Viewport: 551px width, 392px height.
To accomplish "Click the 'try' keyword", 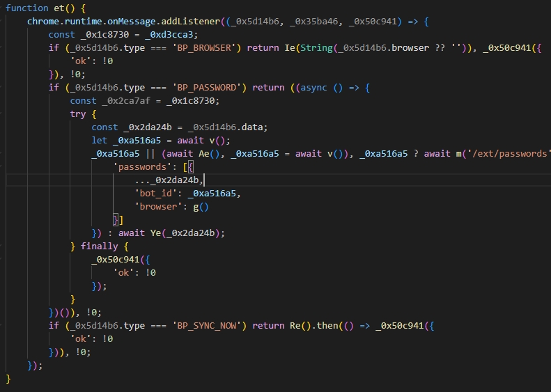I will [x=78, y=114].
